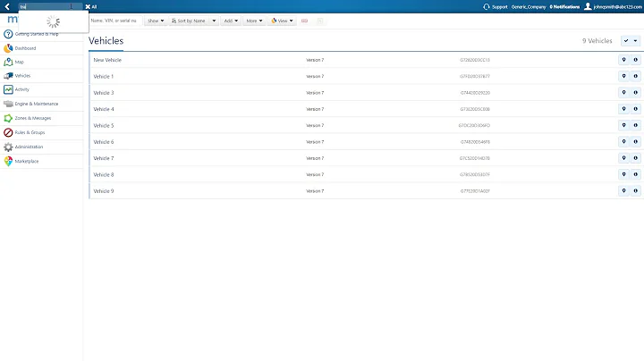Clear the All groups filter
644x361 pixels.
88,6
